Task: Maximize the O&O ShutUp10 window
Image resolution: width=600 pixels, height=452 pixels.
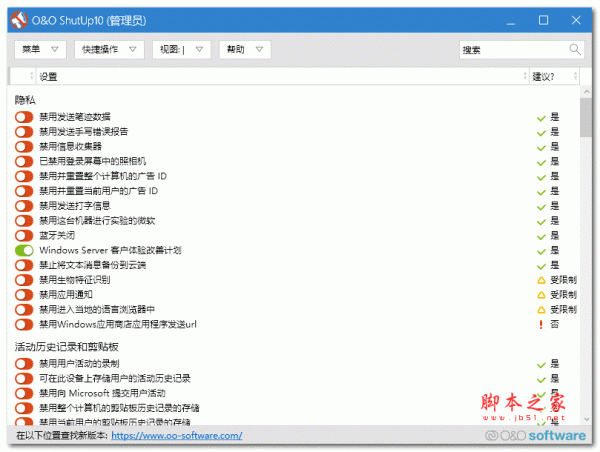Action: point(543,20)
